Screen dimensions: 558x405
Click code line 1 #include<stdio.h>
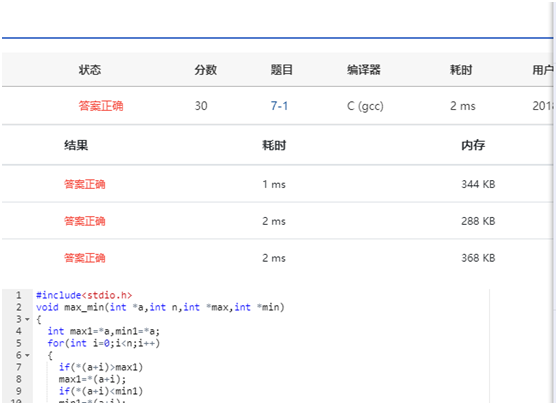(84, 295)
